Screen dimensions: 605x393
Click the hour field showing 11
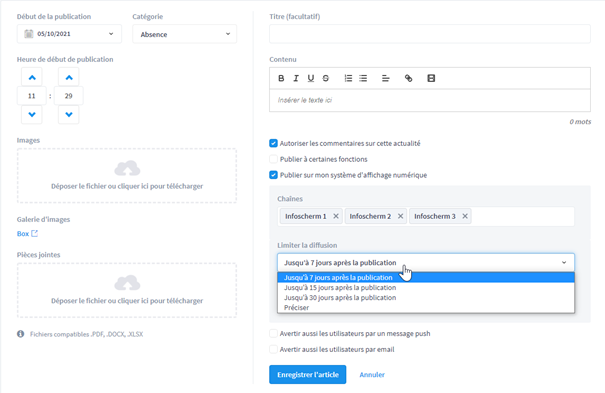pyautogui.click(x=32, y=96)
